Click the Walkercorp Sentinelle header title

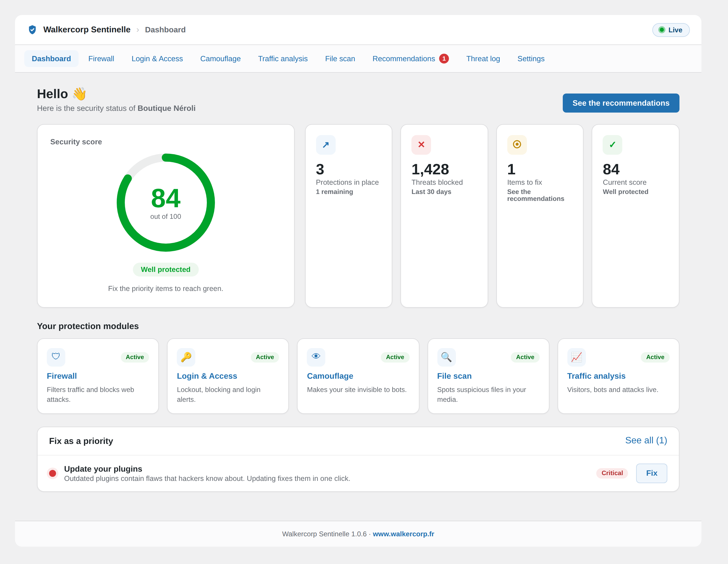87,30
